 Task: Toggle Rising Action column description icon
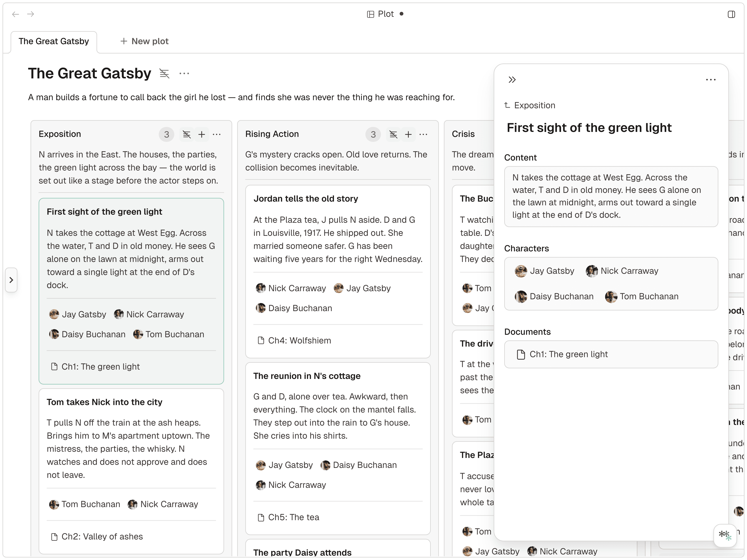tap(393, 135)
